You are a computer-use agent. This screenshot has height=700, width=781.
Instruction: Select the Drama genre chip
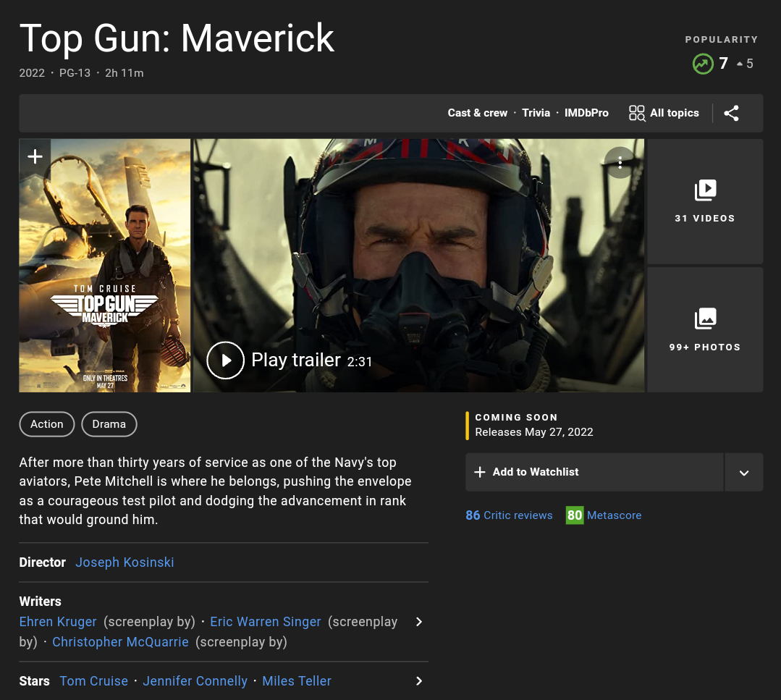(109, 424)
